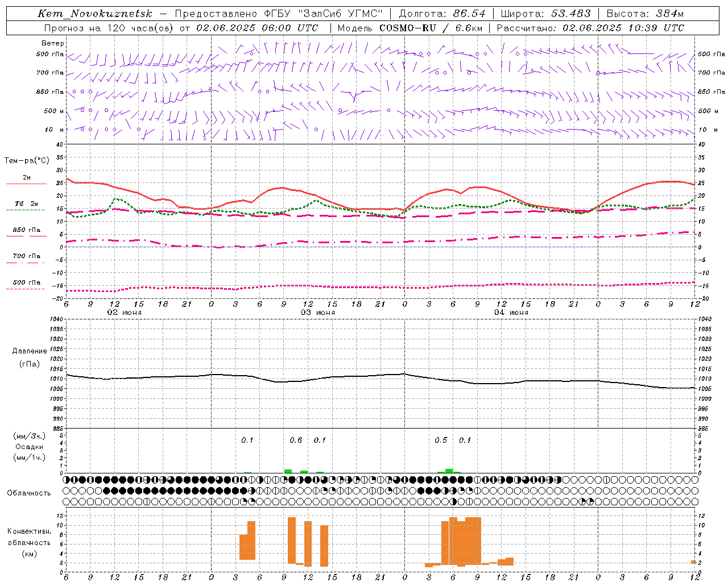
Task: Click the '02 июня' date label
Action: pos(125,313)
